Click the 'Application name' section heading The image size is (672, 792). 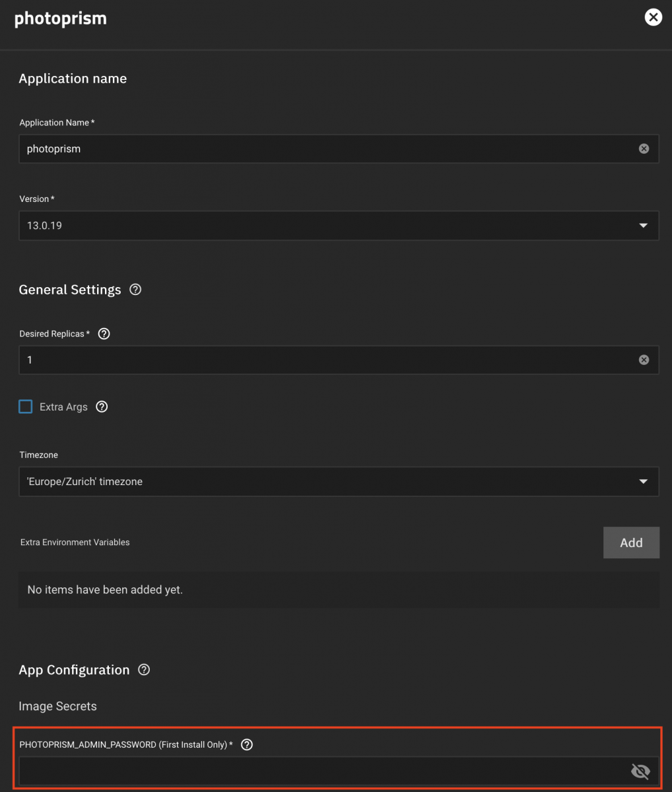tap(73, 79)
